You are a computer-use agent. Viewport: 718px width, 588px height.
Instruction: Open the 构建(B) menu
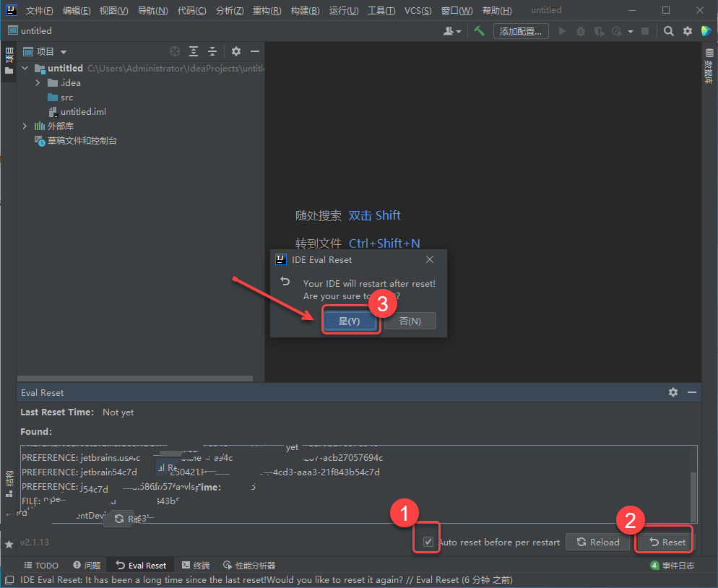305,11
